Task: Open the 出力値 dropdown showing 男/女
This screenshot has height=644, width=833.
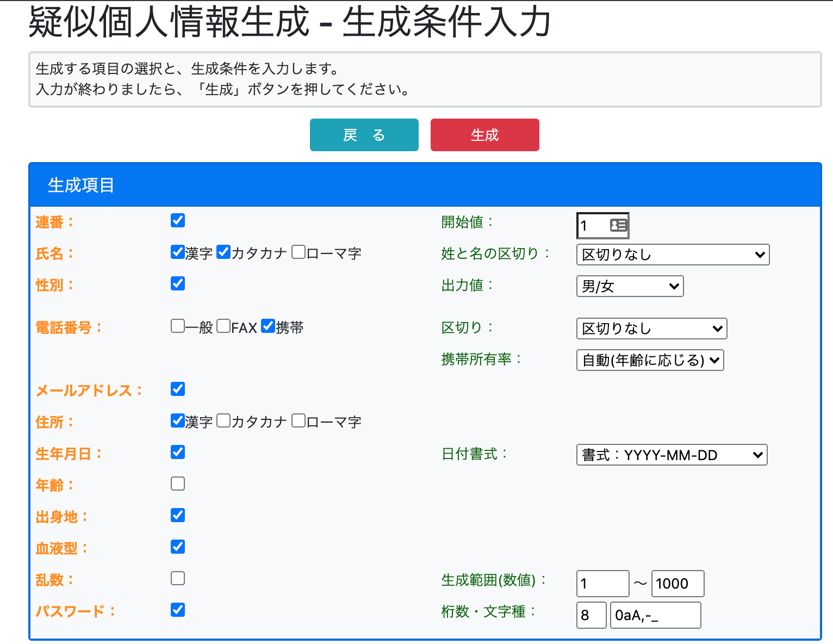Action: pyautogui.click(x=630, y=286)
